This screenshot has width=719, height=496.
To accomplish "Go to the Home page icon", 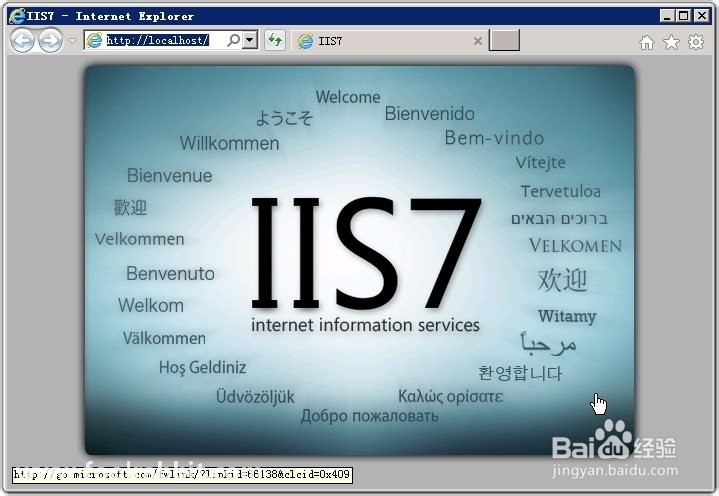I will (x=647, y=42).
